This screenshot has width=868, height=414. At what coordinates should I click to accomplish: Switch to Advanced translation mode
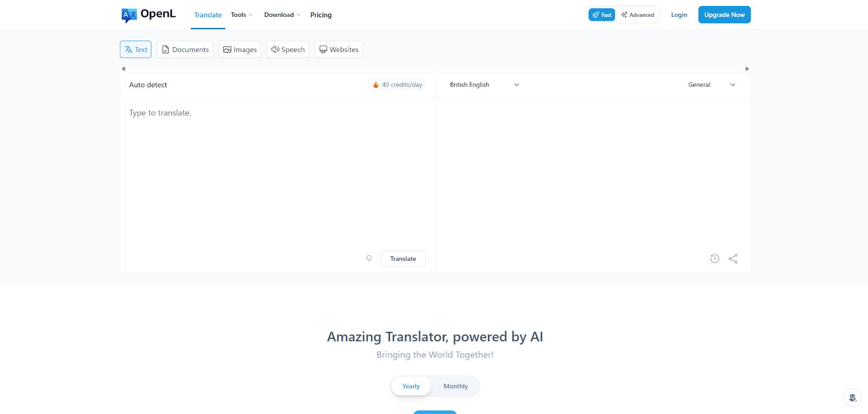637,15
